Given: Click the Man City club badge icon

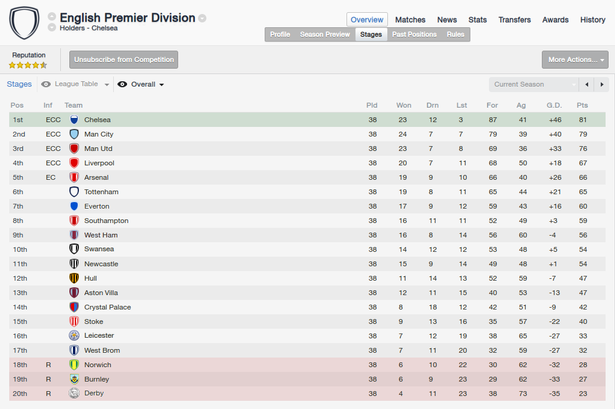Looking at the screenshot, I should point(74,134).
